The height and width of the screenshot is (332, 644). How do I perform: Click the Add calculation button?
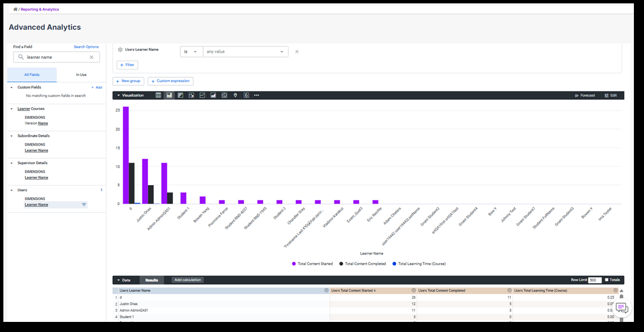188,280
